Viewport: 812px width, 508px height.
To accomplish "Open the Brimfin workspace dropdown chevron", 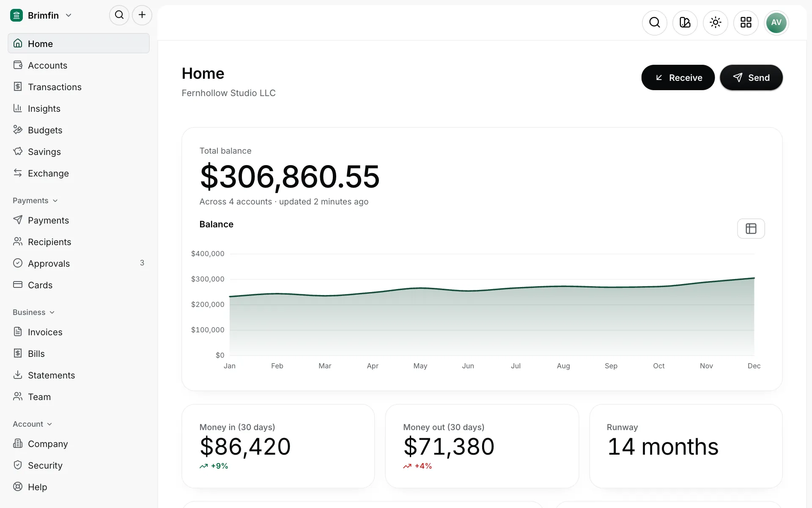I will pyautogui.click(x=69, y=15).
